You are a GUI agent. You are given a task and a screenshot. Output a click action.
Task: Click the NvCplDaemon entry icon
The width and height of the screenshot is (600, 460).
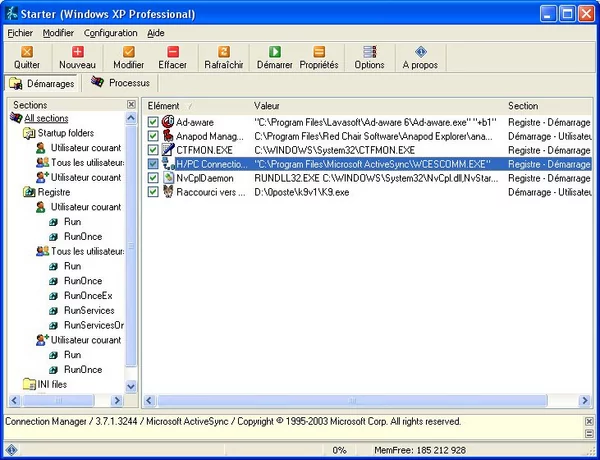click(x=168, y=178)
